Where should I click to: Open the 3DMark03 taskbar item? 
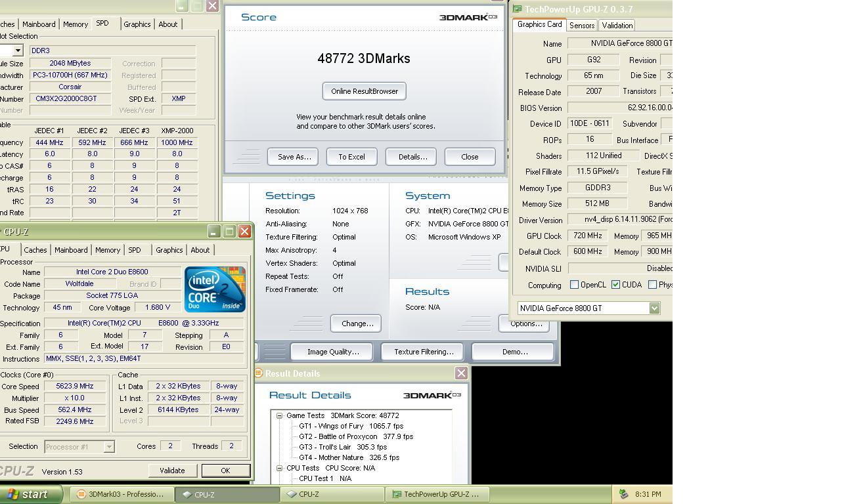[122, 494]
